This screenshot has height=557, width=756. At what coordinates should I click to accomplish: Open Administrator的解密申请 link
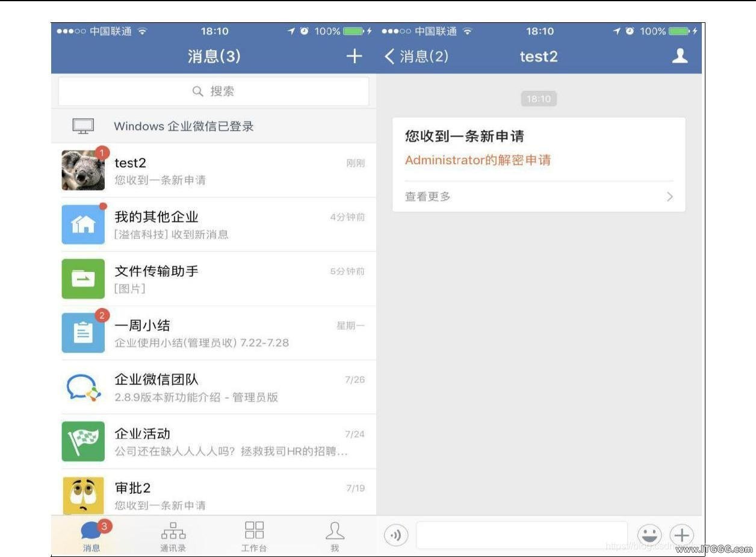tap(478, 160)
